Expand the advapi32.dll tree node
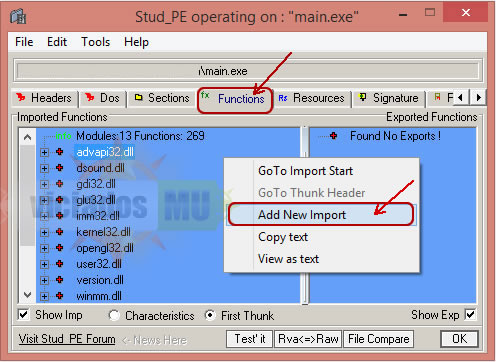496x362 pixels. pyautogui.click(x=44, y=152)
